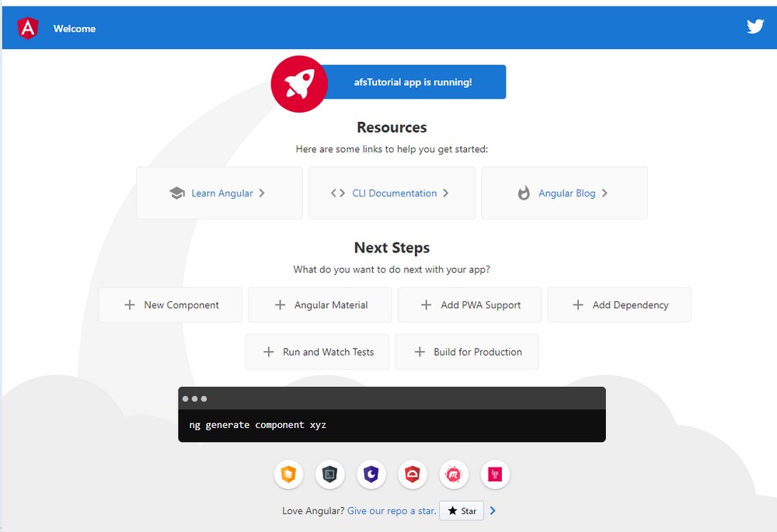Click the plus icon for Angular Material
The width and height of the screenshot is (777, 532).
click(280, 305)
